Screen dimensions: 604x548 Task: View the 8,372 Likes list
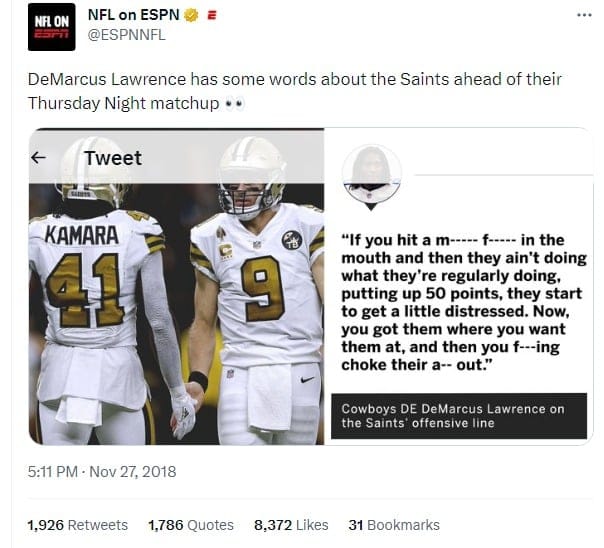tap(291, 525)
